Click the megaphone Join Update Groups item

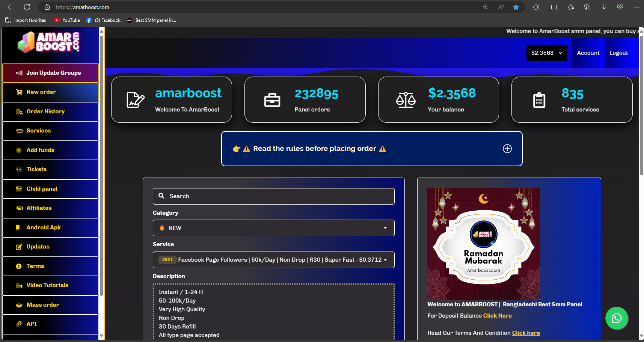[x=50, y=73]
